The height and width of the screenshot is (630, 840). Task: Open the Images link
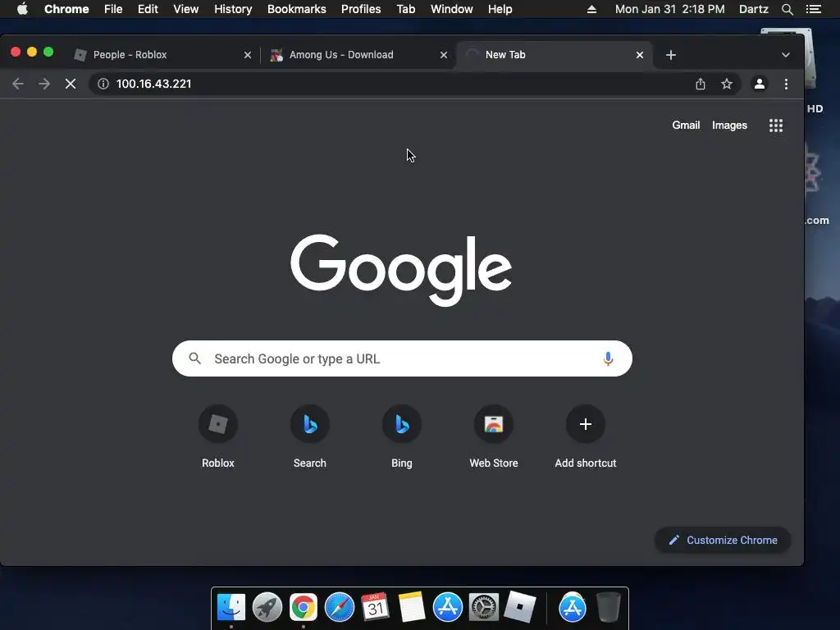(x=729, y=126)
